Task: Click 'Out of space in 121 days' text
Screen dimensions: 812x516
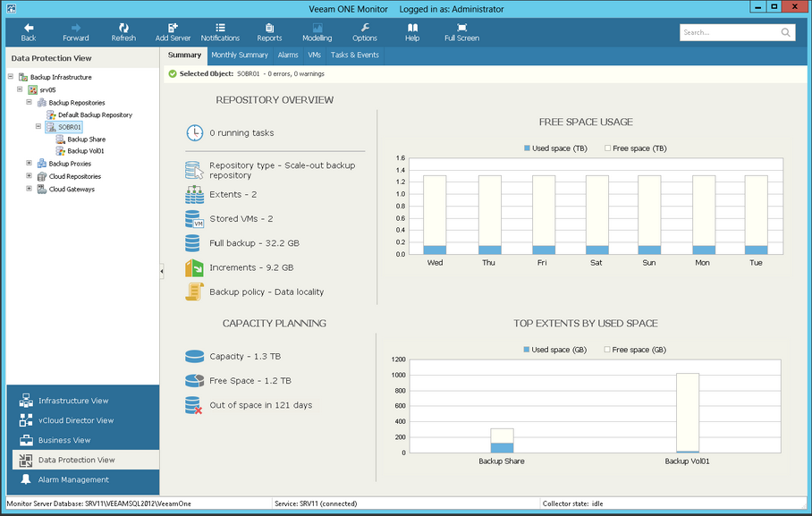Action: click(261, 405)
